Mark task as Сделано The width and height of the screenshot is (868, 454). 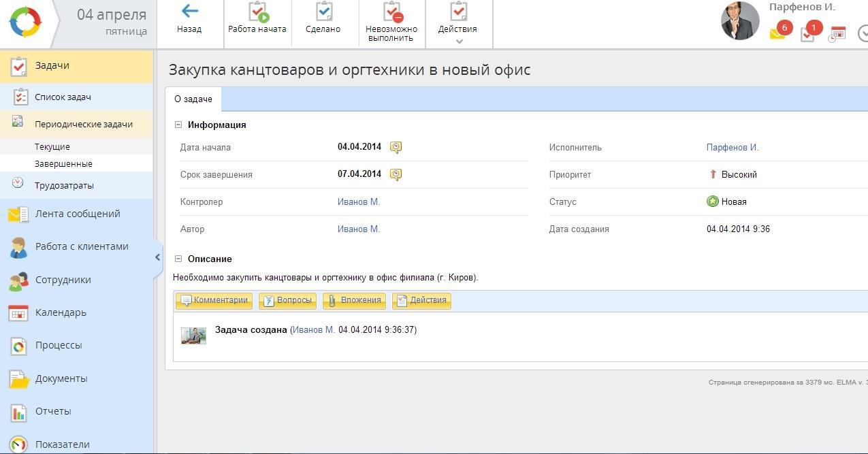click(323, 18)
